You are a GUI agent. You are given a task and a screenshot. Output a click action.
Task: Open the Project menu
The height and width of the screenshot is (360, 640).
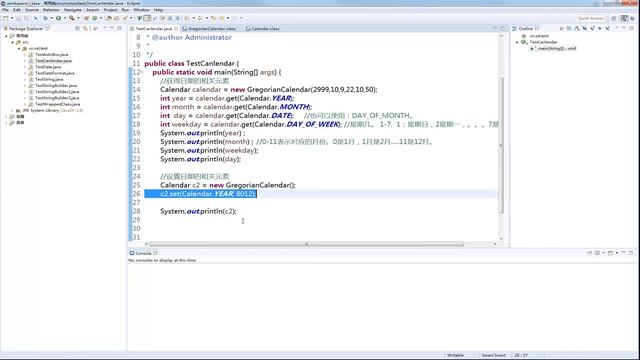pos(110,9)
